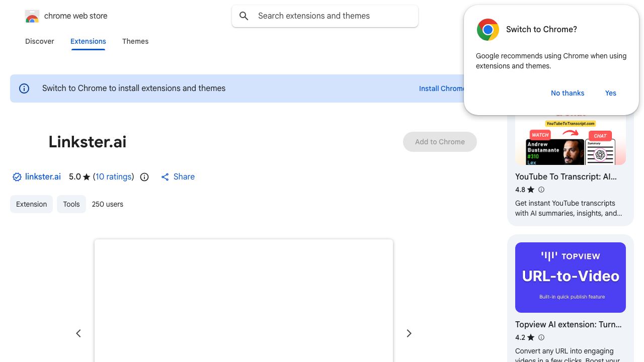Click the Switch to Chrome banner message
This screenshot has height=362, width=644.
[134, 88]
